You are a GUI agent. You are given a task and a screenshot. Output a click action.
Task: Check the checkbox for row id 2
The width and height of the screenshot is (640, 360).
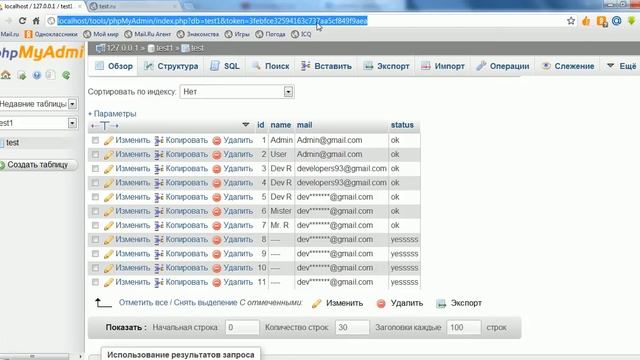coord(95,155)
